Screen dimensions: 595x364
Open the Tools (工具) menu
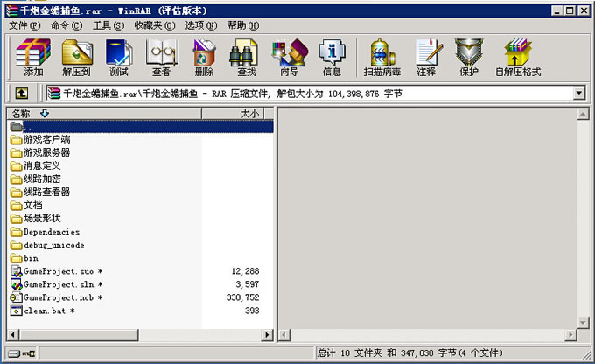click(x=108, y=25)
